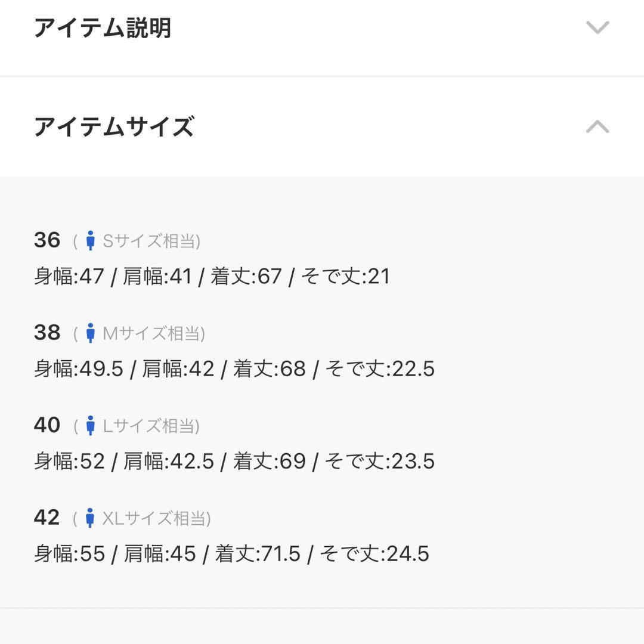
Task: Tap the アイテムサイズ header title
Action: [114, 126]
